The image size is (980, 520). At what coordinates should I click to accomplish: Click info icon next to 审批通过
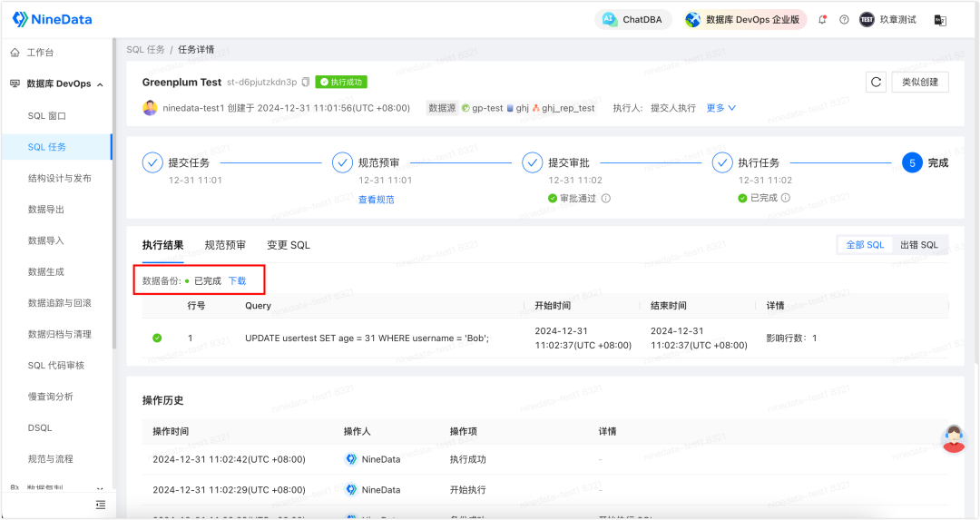point(606,198)
